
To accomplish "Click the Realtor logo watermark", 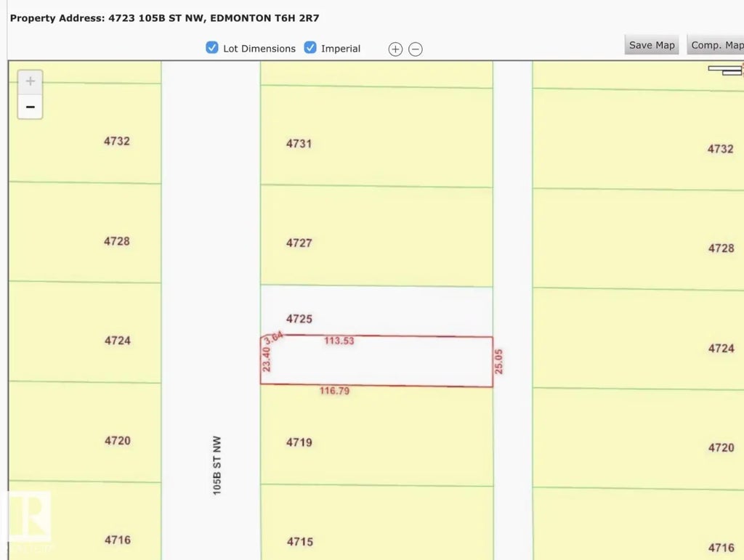I will point(30,517).
